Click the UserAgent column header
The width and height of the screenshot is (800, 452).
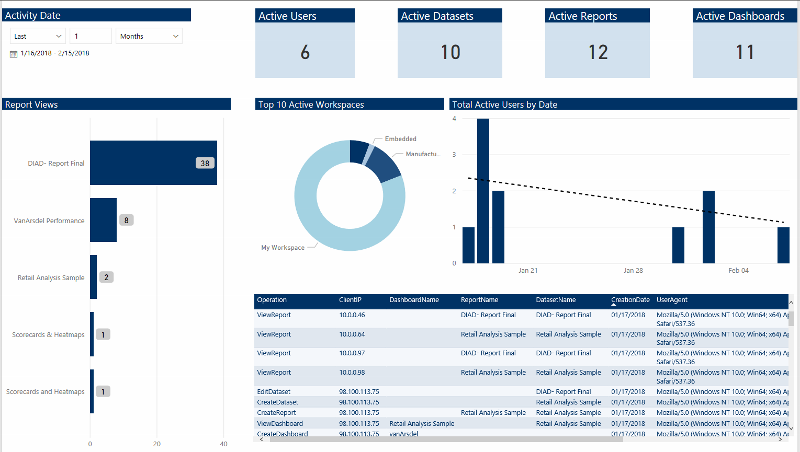(672, 300)
